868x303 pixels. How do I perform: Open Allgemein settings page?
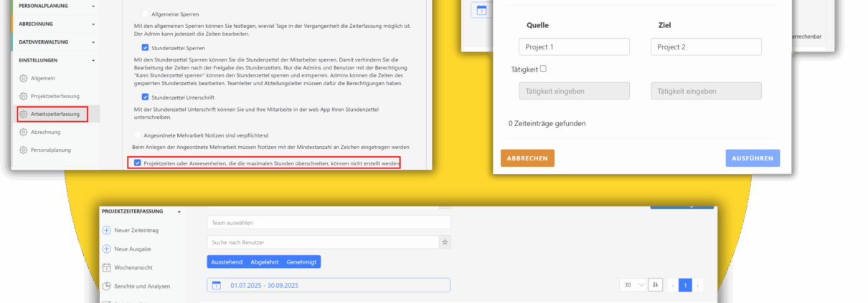(44, 78)
